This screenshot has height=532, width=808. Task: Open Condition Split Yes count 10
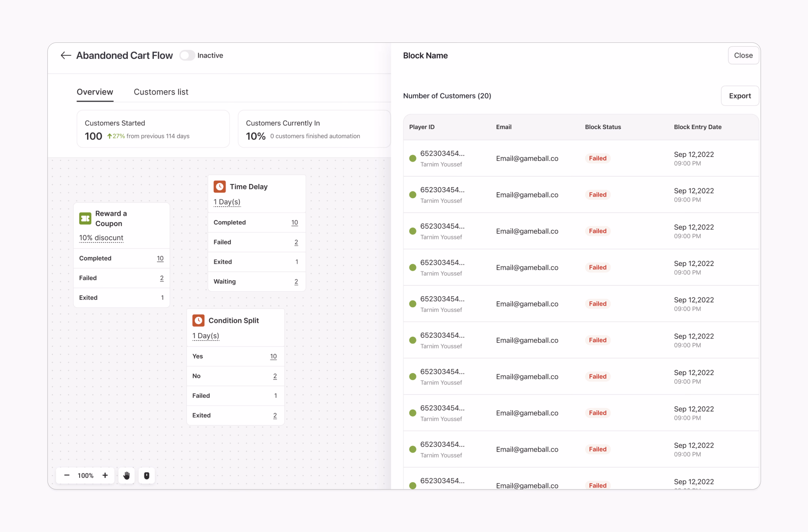coord(273,356)
